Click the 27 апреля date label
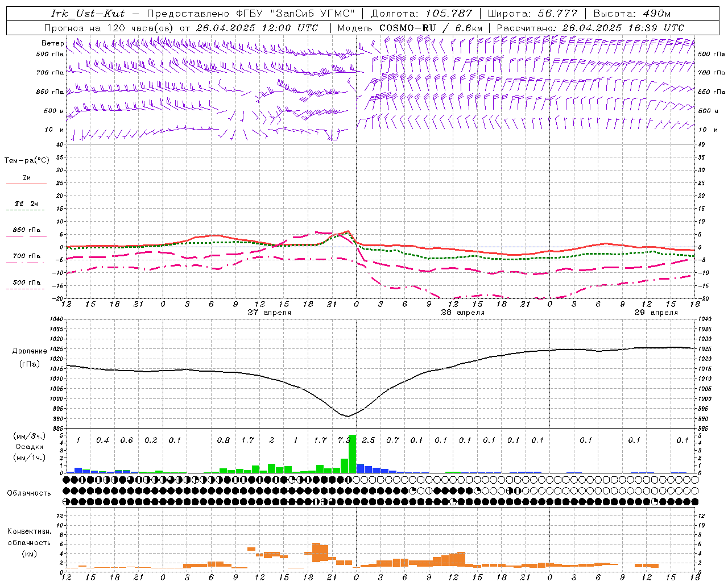The image size is (728, 582). coord(270,313)
